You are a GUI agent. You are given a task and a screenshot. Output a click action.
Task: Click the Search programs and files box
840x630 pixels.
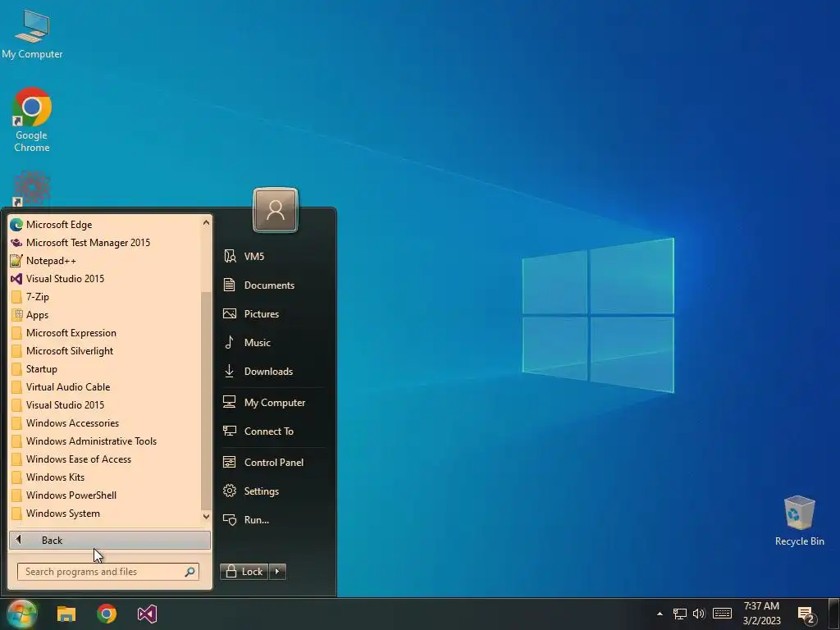coord(108,572)
